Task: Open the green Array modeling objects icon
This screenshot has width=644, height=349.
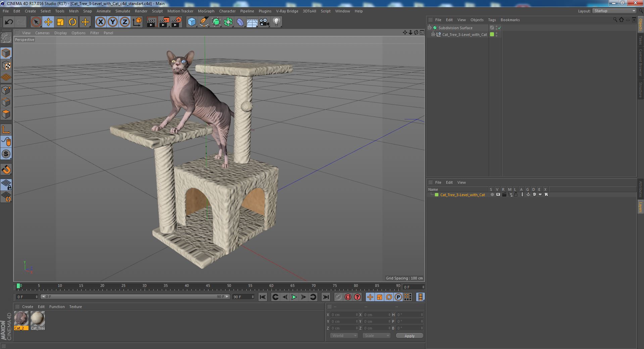Action: point(228,22)
